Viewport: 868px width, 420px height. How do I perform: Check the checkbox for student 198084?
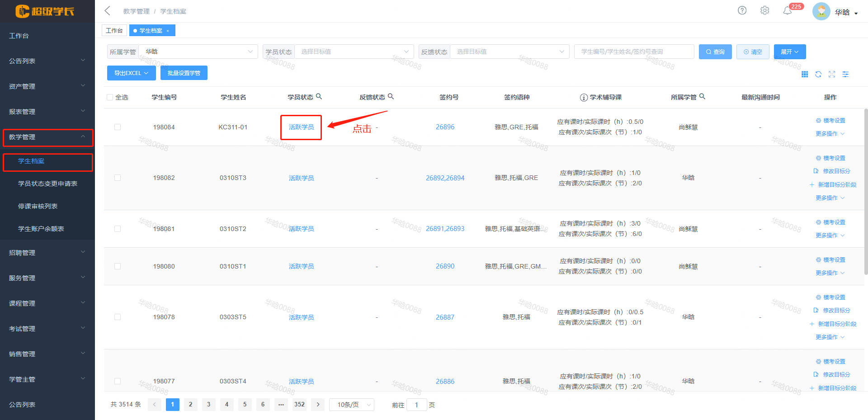pyautogui.click(x=118, y=127)
